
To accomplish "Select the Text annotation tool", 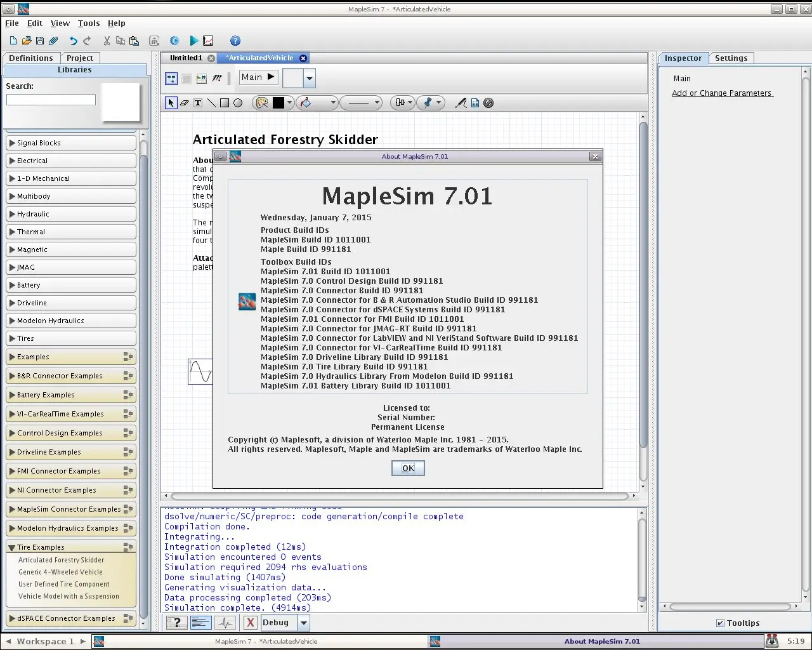I will point(198,103).
